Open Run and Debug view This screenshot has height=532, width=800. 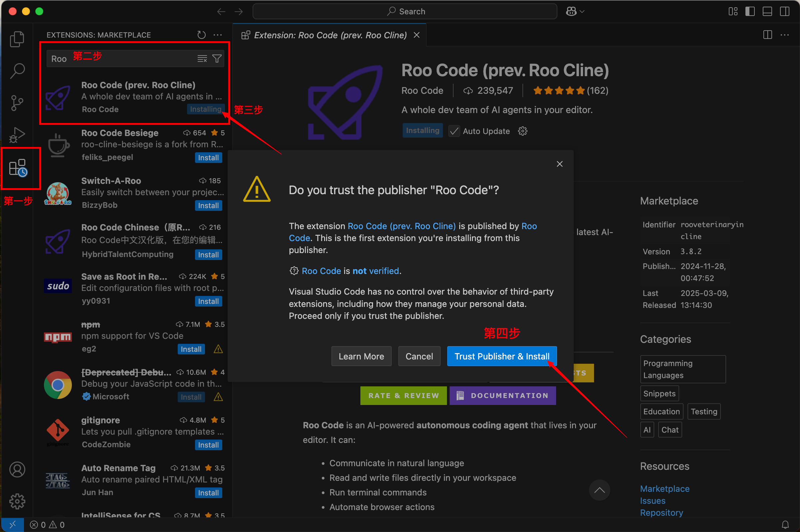[17, 135]
